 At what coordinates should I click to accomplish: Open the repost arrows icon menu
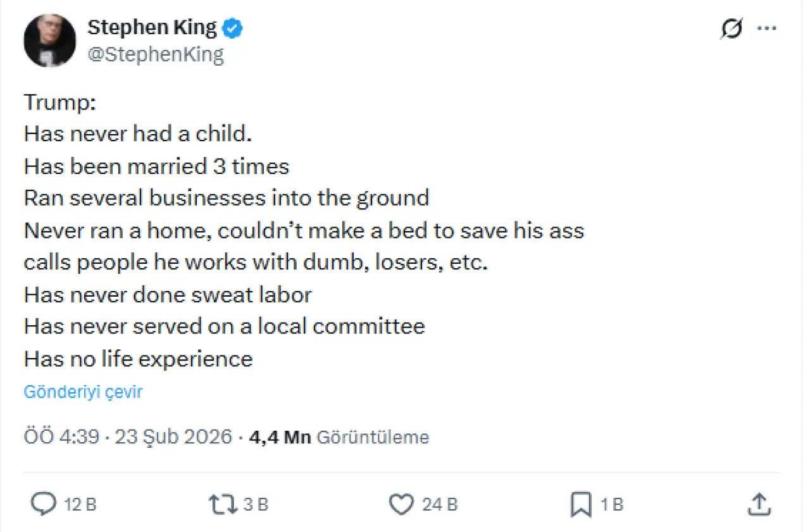pos(223,504)
